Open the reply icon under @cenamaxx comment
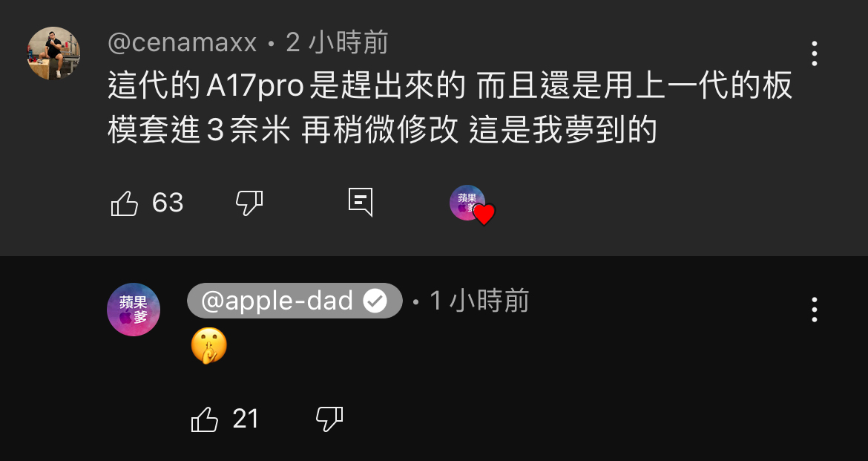The width and height of the screenshot is (868, 461). (361, 202)
